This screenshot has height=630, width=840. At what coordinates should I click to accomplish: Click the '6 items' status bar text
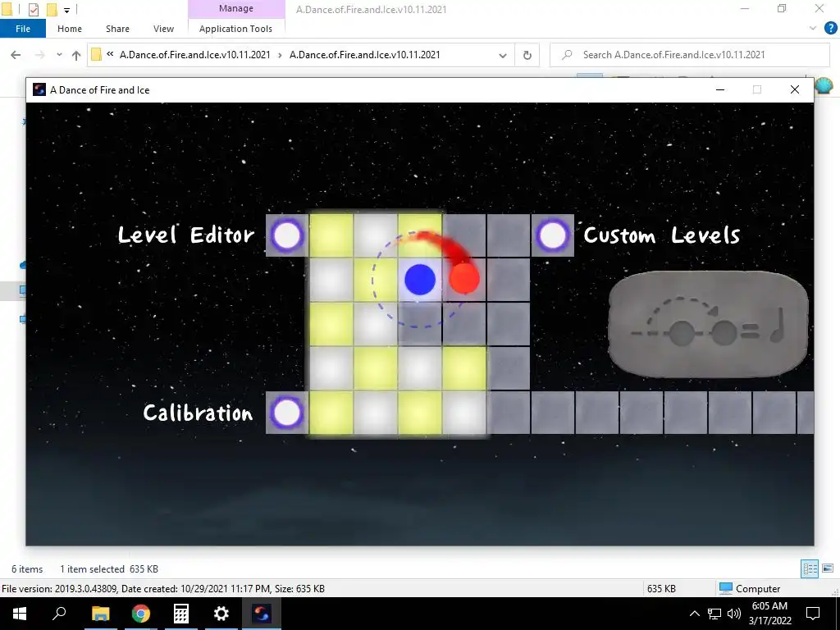click(x=27, y=569)
